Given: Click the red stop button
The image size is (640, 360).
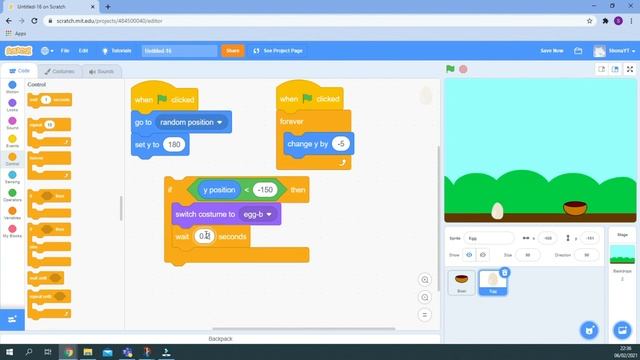Looking at the screenshot, I should (x=463, y=69).
